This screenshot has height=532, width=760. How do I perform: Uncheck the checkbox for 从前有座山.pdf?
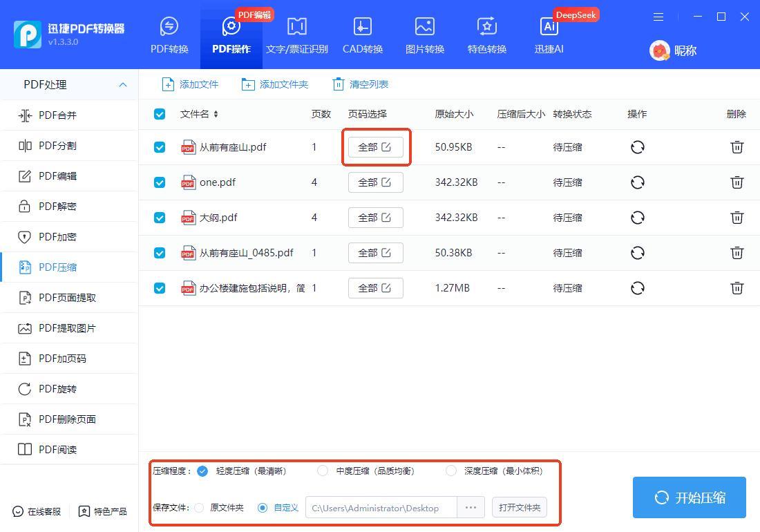(x=160, y=147)
